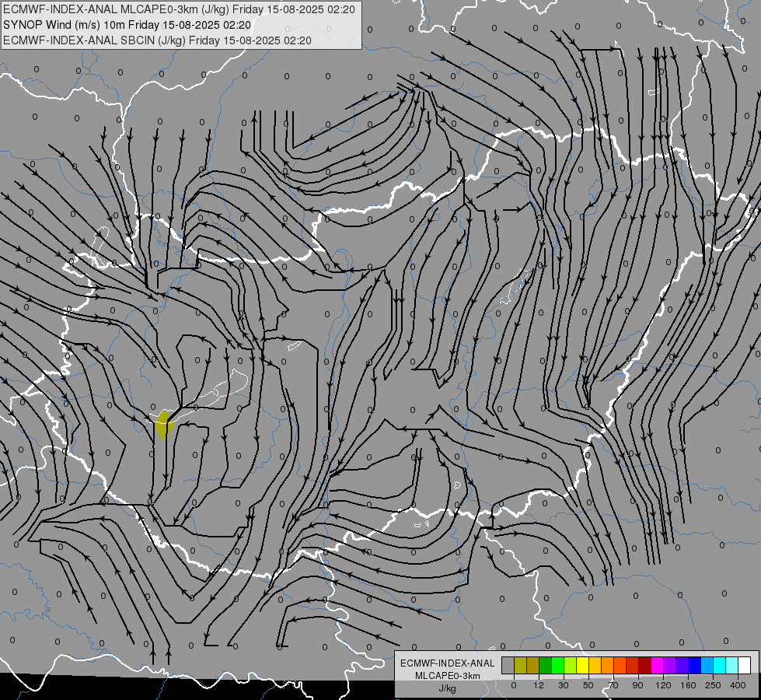761x700 pixels.
Task: Click the 'MLCAPE0-3km' legend label
Action: point(448,676)
